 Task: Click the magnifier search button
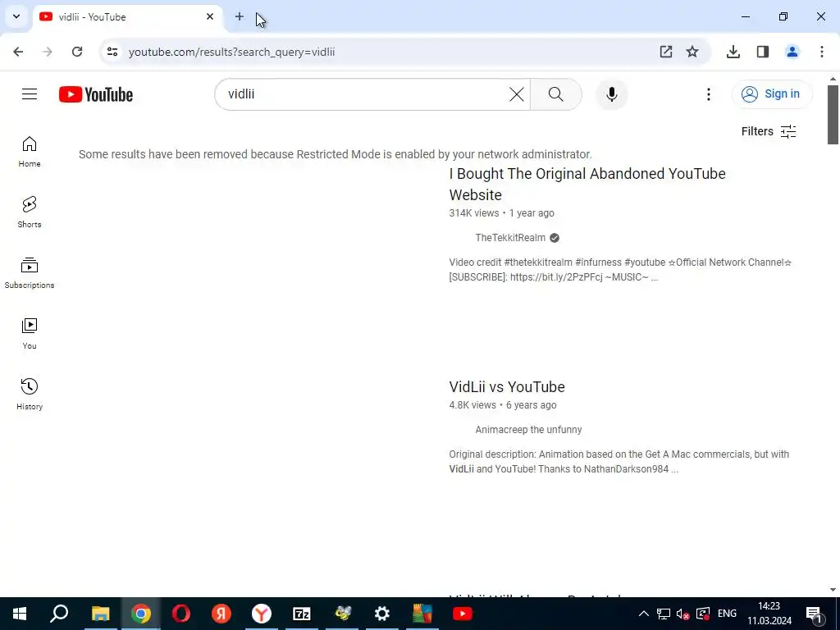tap(555, 94)
